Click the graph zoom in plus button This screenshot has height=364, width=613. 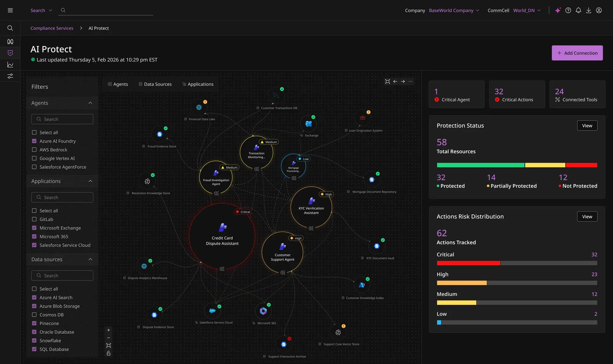coord(109,330)
